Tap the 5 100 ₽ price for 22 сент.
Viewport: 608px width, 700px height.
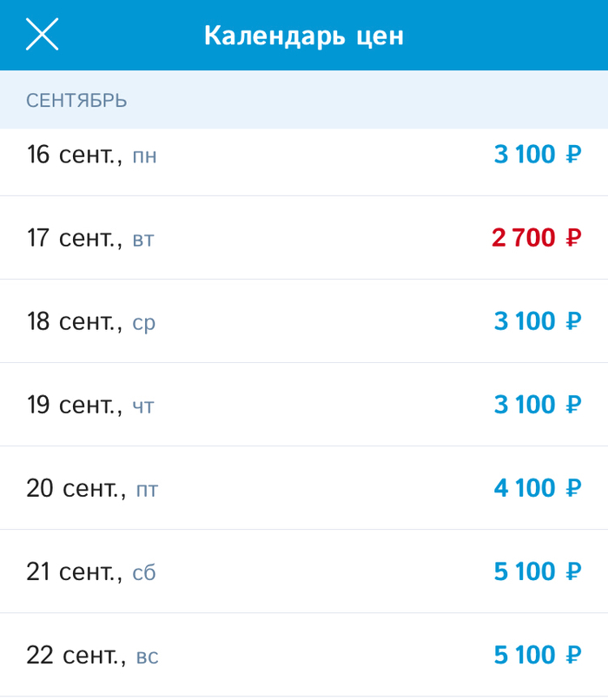coord(537,656)
